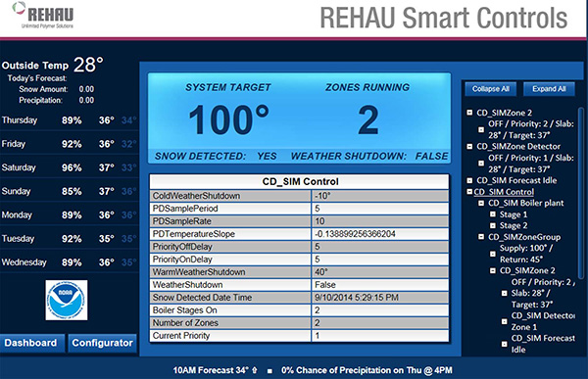
Task: Toggle expander beside CD_SIM Detector Zone 1
Action: point(505,321)
